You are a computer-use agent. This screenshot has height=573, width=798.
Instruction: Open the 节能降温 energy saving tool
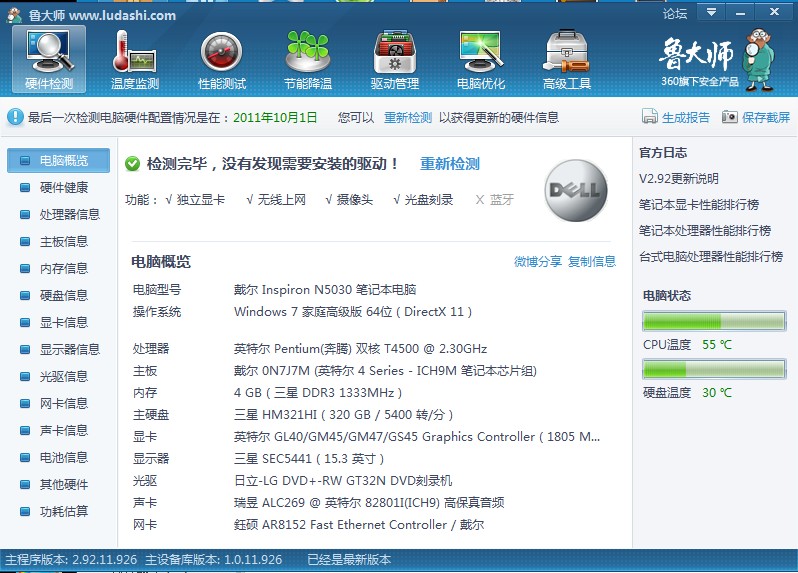pyautogui.click(x=308, y=59)
